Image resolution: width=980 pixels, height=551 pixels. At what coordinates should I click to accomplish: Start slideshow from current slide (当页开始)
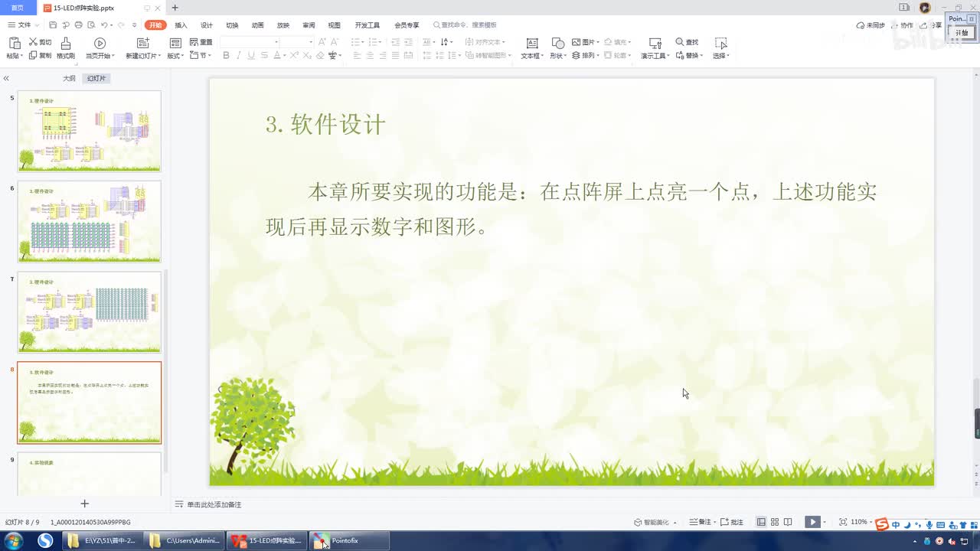(x=100, y=43)
